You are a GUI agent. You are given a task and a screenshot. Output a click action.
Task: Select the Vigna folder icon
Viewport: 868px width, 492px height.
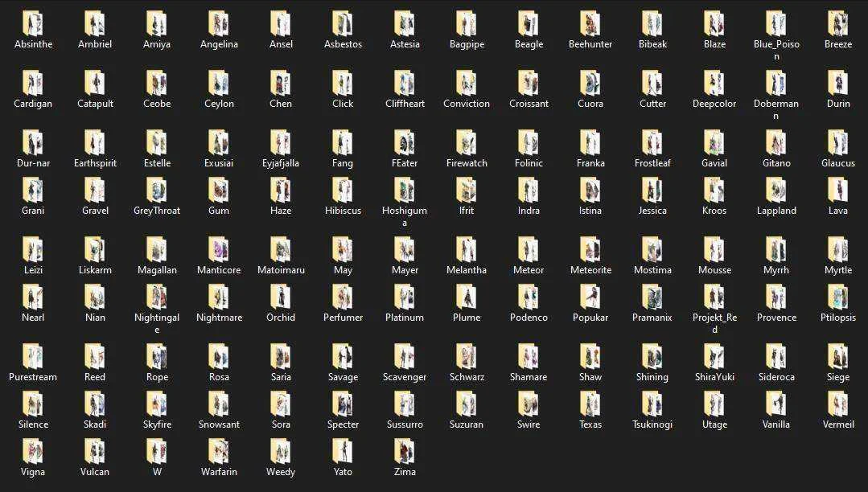coord(33,452)
